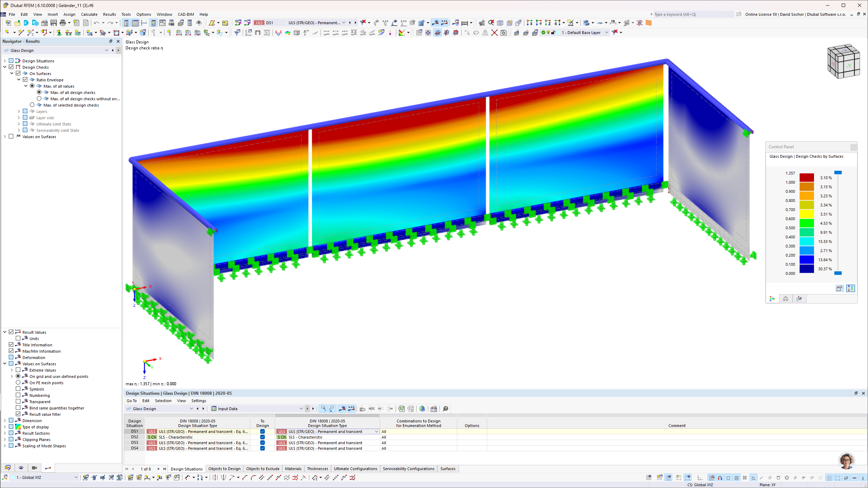The width and height of the screenshot is (868, 488).
Task: Open the Input Data dropdown in table window
Action: (x=301, y=408)
